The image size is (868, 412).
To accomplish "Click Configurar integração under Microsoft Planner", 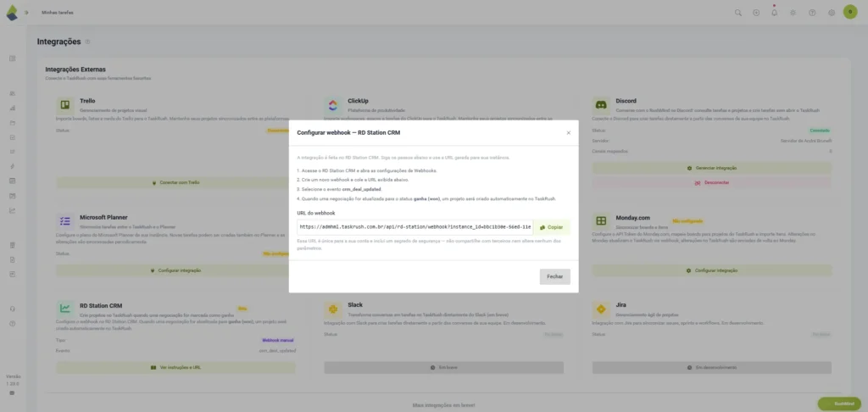I will click(176, 270).
